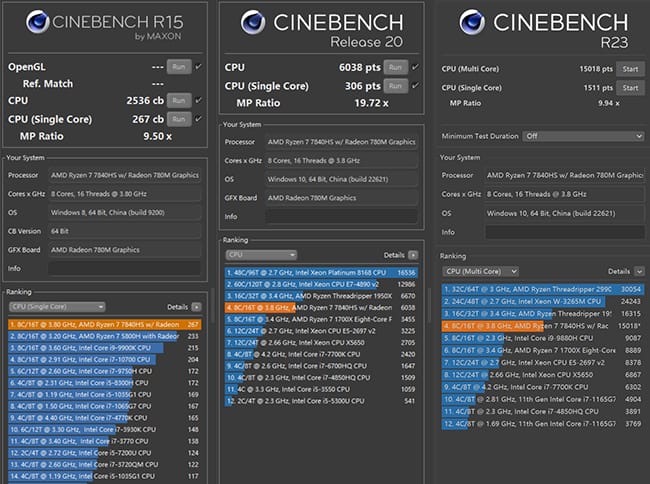Screen dimensions: 650x484
Task: Run CPU (Single Core) test in R15
Action: click(x=179, y=119)
